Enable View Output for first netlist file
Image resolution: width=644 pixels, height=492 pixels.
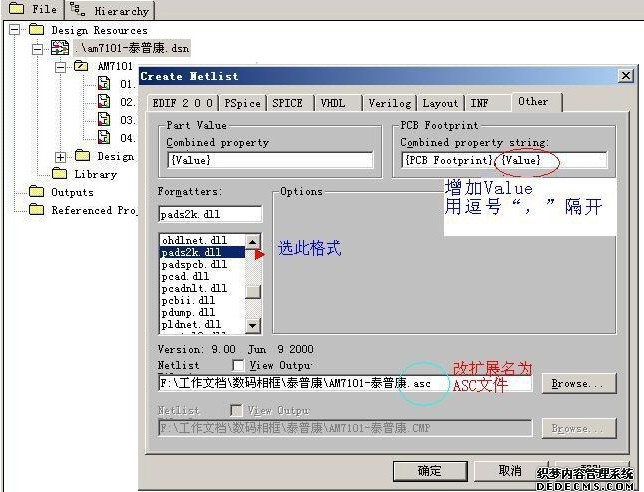click(238, 365)
